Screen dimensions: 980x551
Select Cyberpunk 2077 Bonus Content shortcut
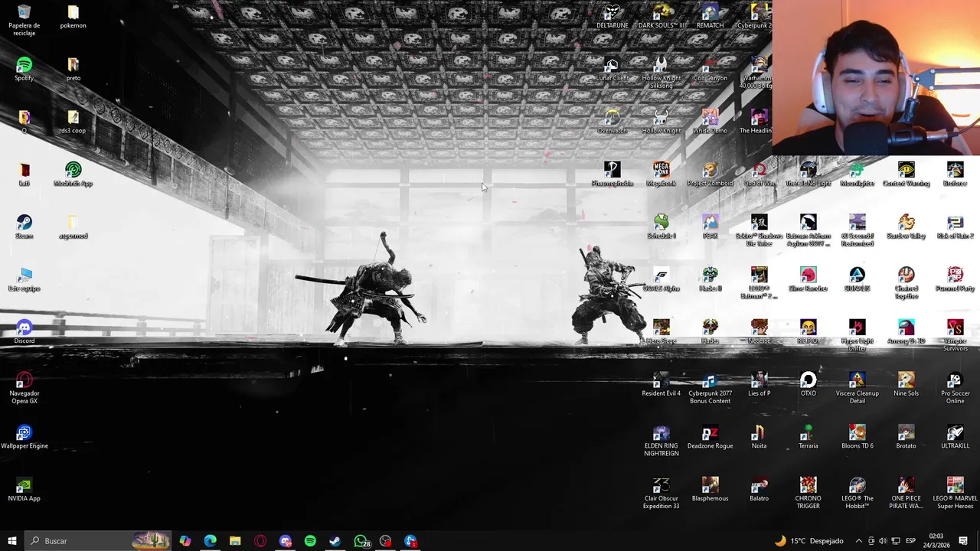pos(710,388)
